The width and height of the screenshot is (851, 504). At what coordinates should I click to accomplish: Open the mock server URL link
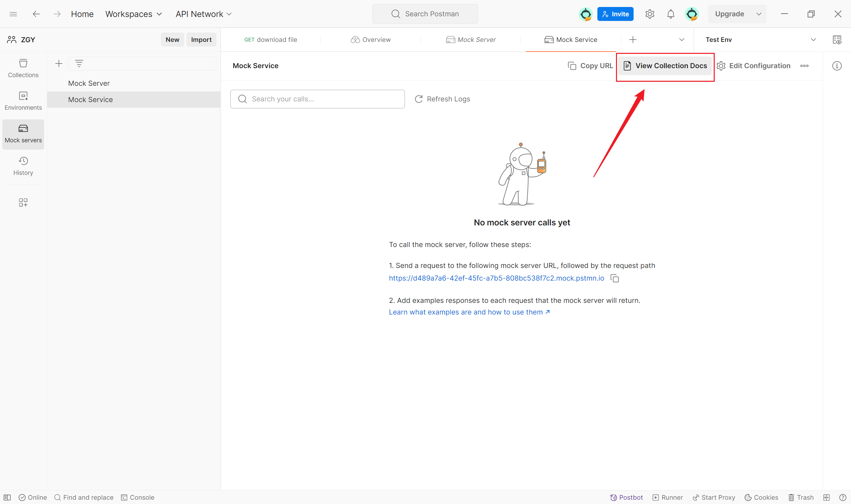pos(496,278)
